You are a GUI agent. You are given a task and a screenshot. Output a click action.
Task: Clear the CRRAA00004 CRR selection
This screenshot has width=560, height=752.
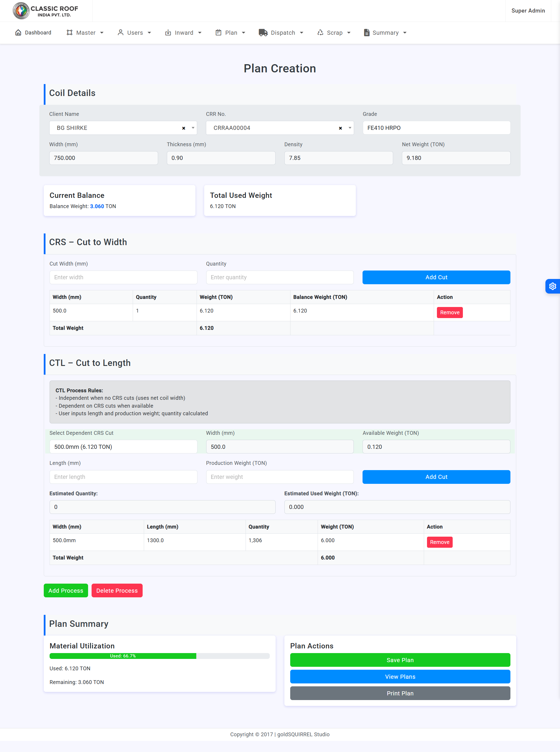(340, 128)
